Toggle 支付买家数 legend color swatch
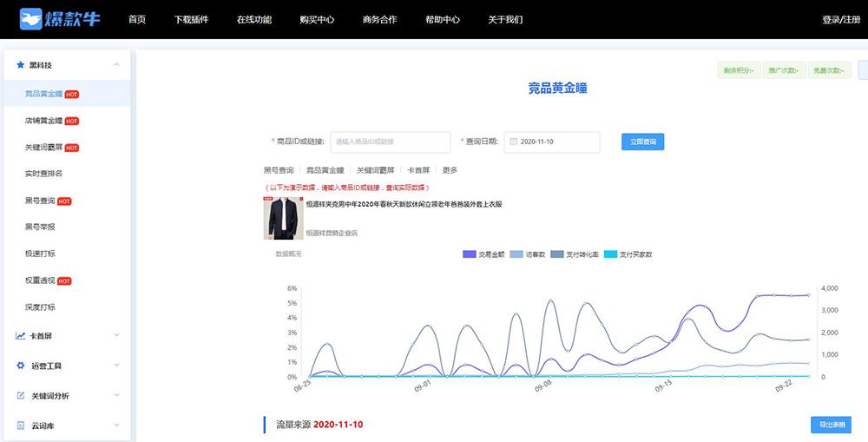This screenshot has width=868, height=442. (609, 254)
